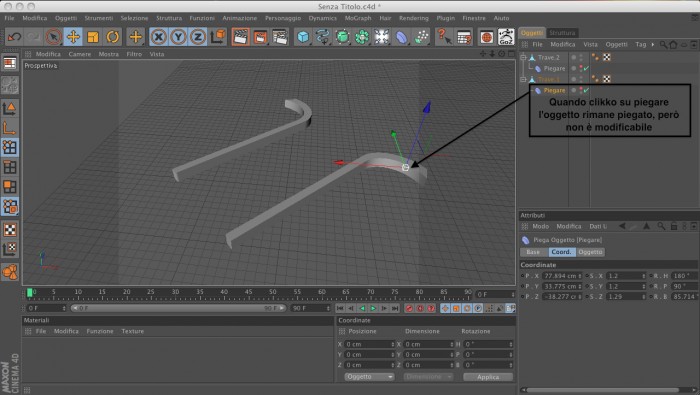Select the Rotate tool icon
Viewport: 700px width, 395px height.
[112, 37]
